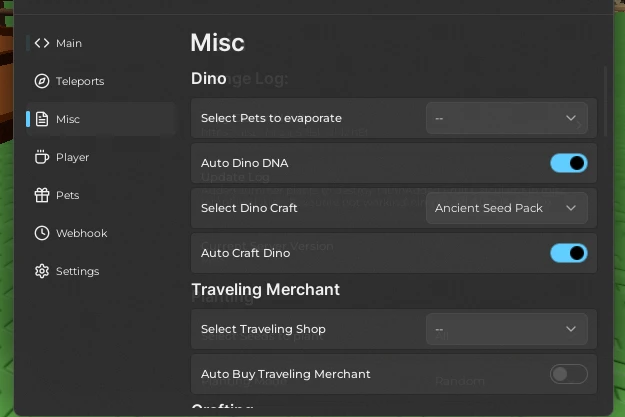Open the Select Pets to evaporate dropdown
The height and width of the screenshot is (417, 625).
coord(507,118)
